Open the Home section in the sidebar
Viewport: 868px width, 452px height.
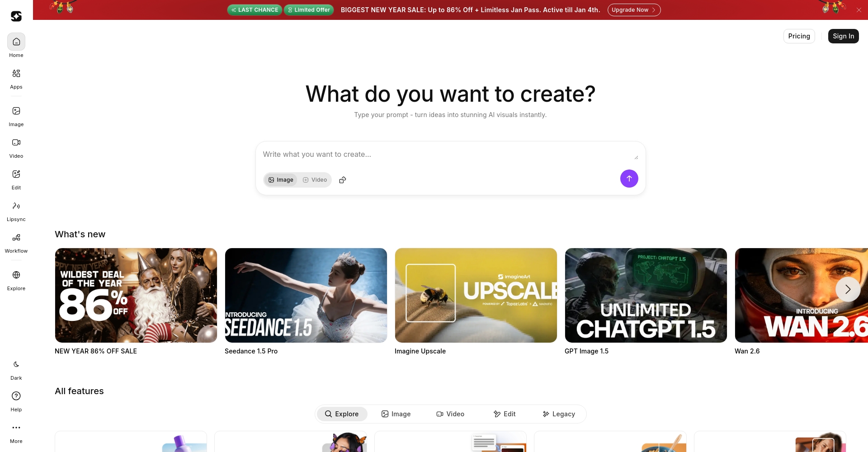point(16,46)
